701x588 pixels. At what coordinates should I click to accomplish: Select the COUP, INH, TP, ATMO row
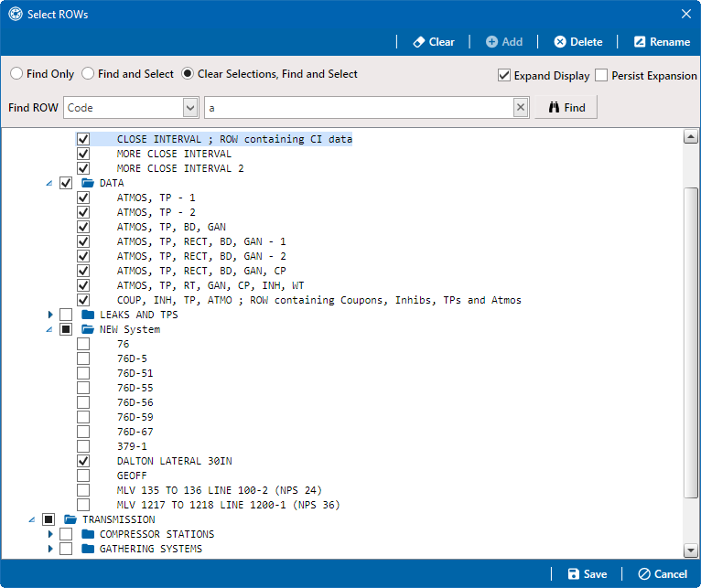click(318, 300)
